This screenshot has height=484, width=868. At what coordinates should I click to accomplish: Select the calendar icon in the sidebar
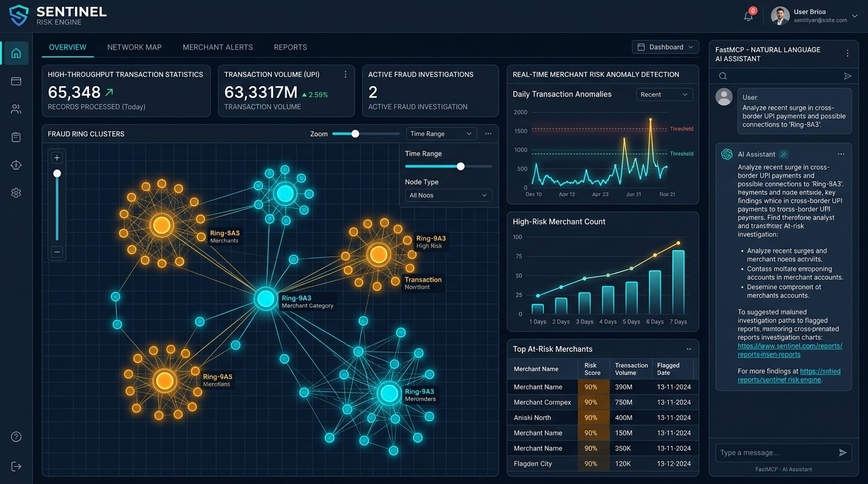[x=16, y=137]
